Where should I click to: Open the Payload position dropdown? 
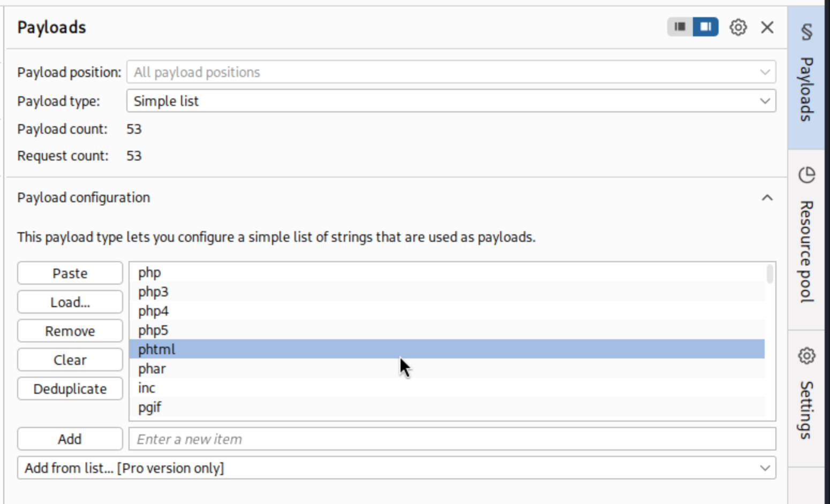click(x=451, y=72)
